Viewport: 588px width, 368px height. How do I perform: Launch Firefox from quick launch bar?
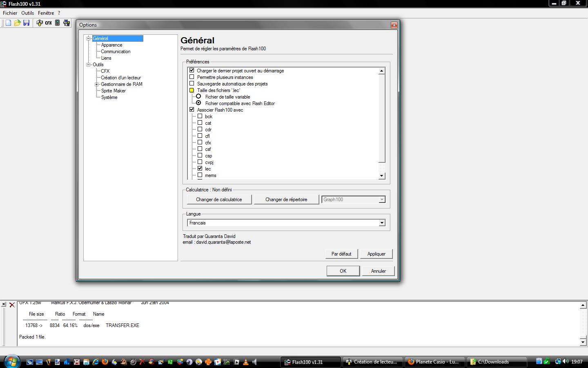coord(105,362)
